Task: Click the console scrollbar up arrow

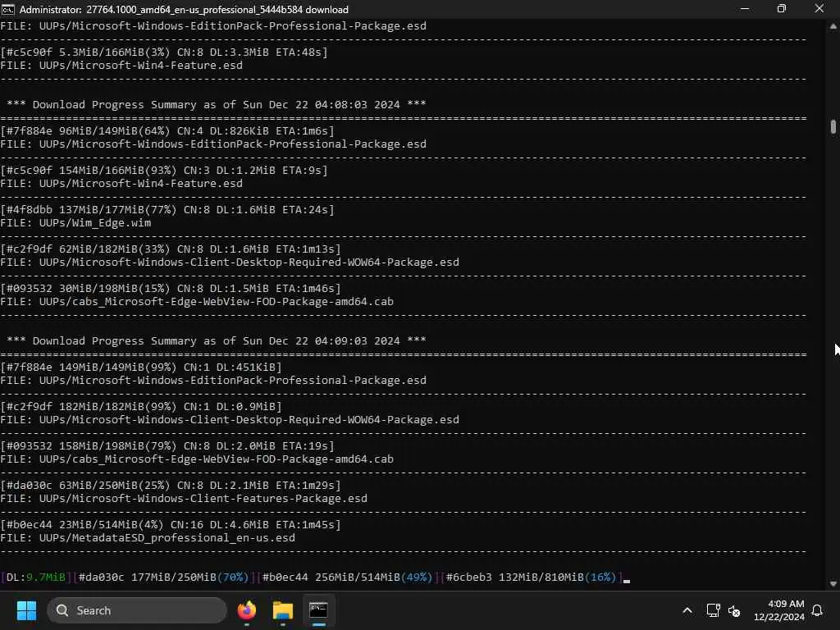Action: 833,25
